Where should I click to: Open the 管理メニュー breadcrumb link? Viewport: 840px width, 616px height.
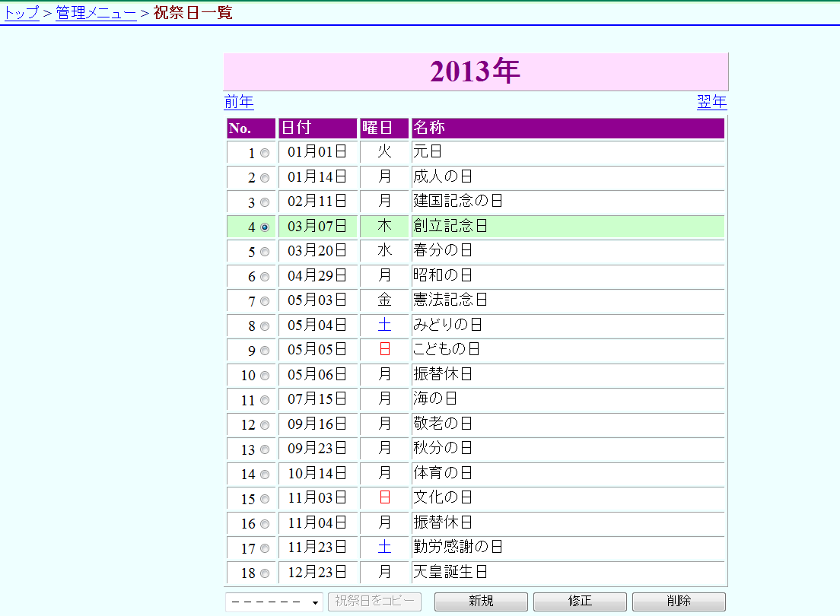pos(97,13)
